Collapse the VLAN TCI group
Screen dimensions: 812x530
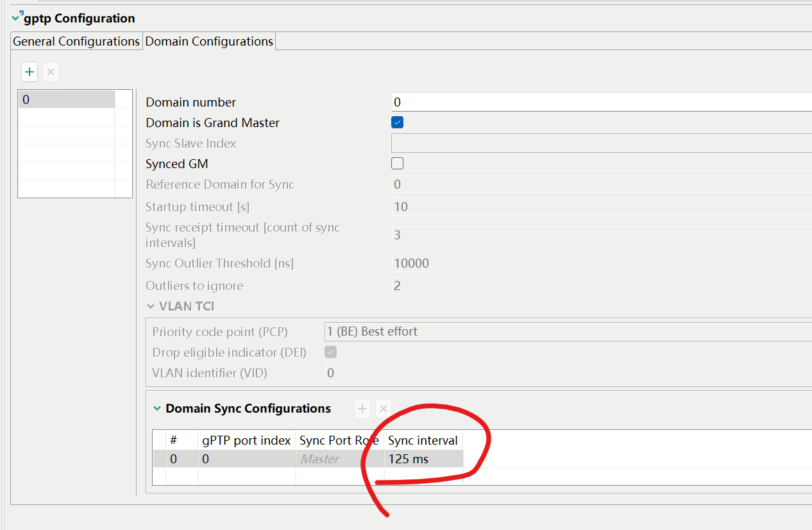[152, 306]
